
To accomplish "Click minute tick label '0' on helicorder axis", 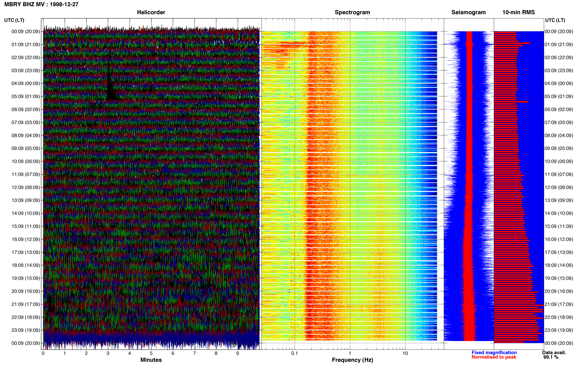I will click(x=43, y=353).
